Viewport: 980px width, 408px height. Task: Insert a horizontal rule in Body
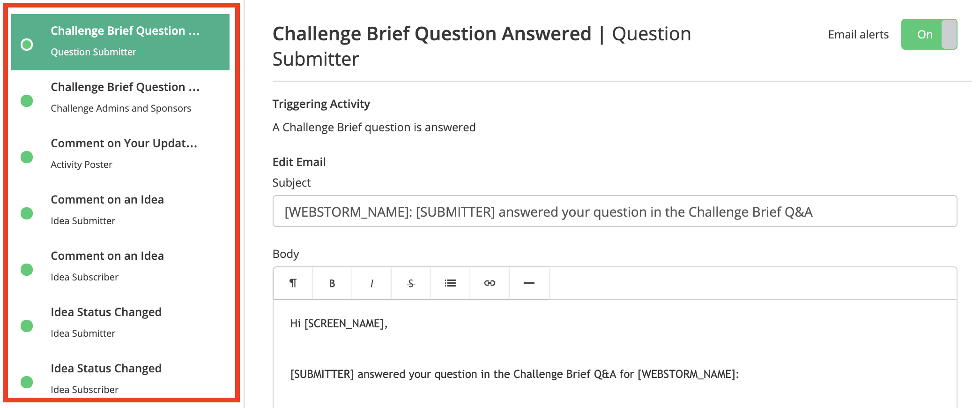click(529, 283)
